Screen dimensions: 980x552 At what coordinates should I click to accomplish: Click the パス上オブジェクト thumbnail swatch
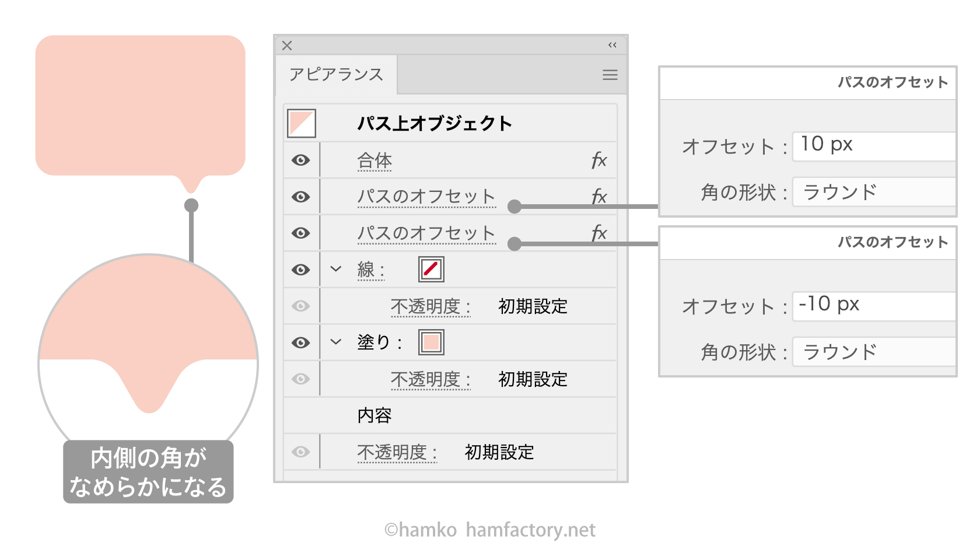pyautogui.click(x=302, y=123)
